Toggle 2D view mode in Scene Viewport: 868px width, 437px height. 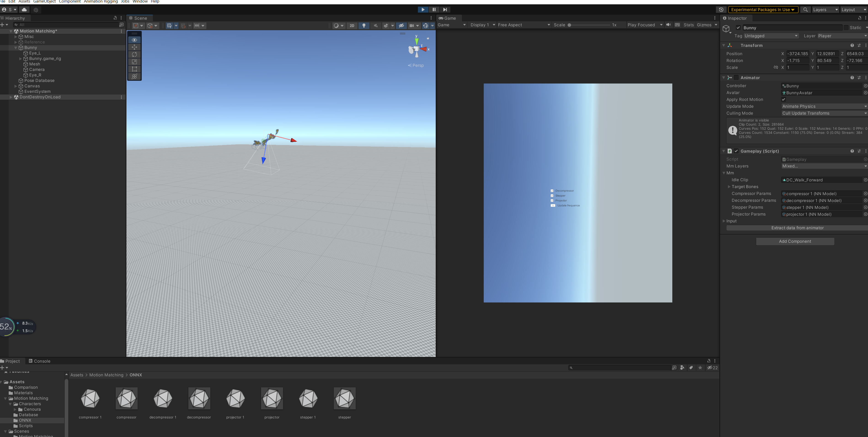point(352,26)
